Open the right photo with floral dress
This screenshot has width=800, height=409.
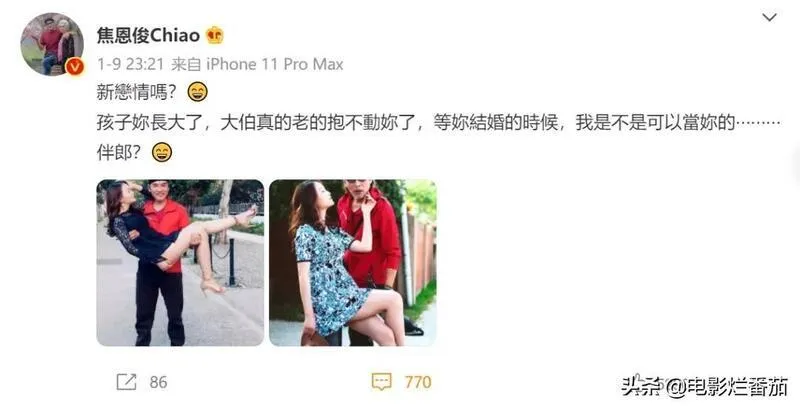click(353, 263)
